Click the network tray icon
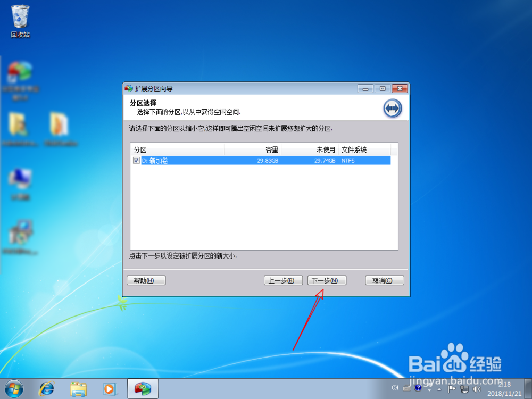Viewport: 532px width, 399px height. tap(464, 389)
